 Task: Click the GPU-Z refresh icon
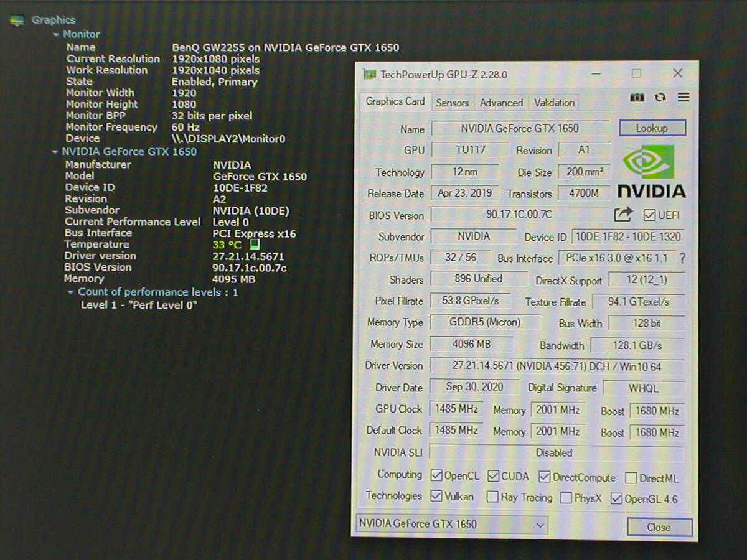point(660,98)
